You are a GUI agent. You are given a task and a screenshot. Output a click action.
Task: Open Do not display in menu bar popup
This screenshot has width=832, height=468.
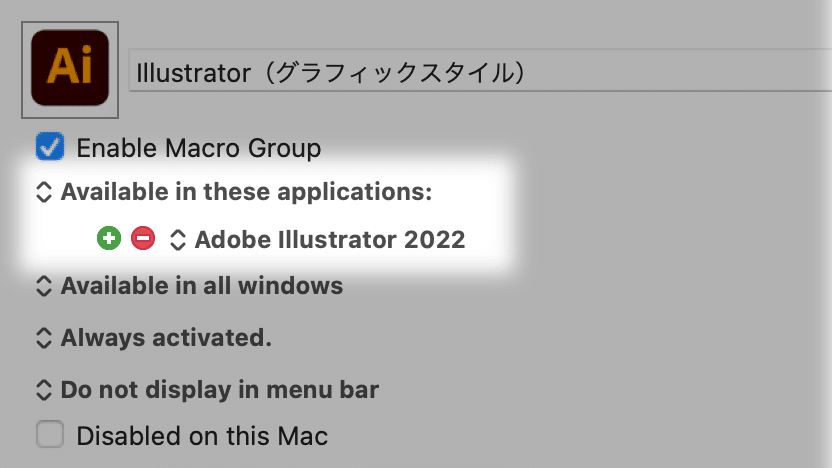click(x=207, y=390)
